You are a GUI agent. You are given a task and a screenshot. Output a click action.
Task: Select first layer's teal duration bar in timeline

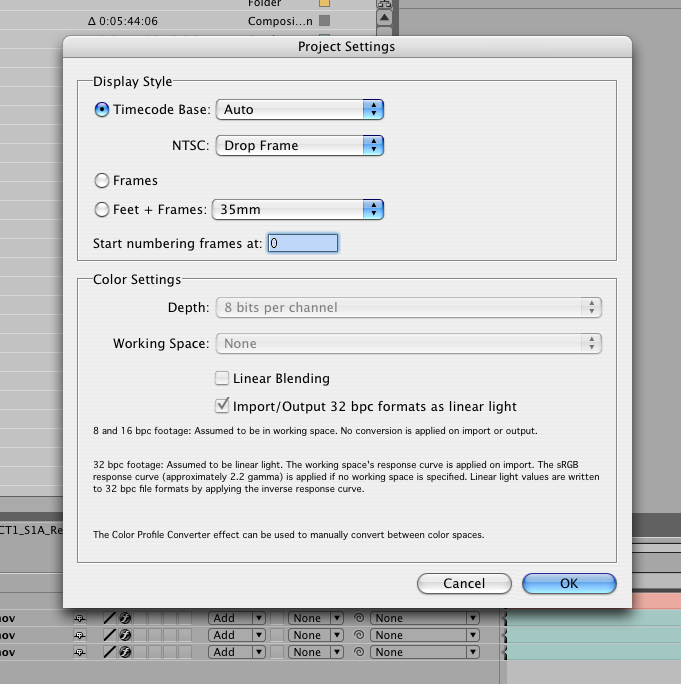coord(594,618)
